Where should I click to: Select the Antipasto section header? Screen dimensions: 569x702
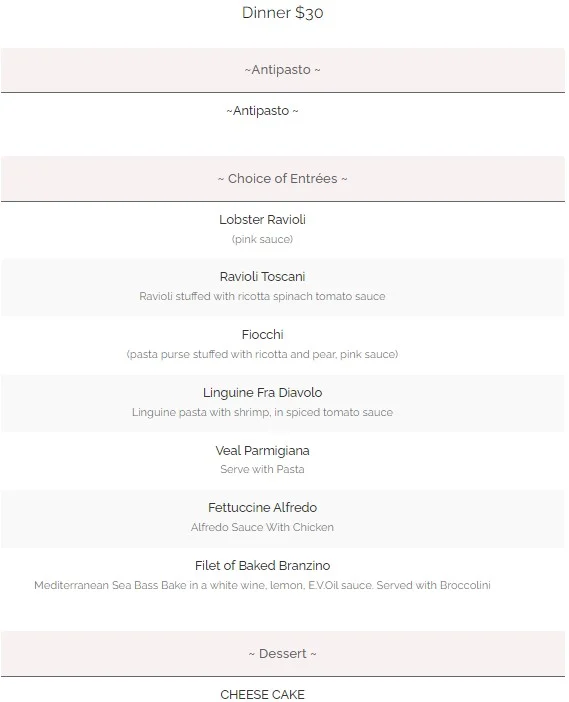coord(282,70)
